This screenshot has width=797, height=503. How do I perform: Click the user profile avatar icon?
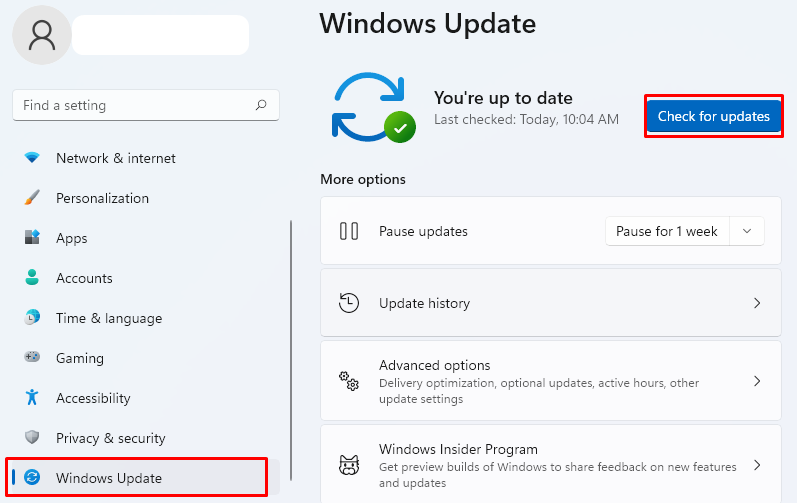pos(42,35)
